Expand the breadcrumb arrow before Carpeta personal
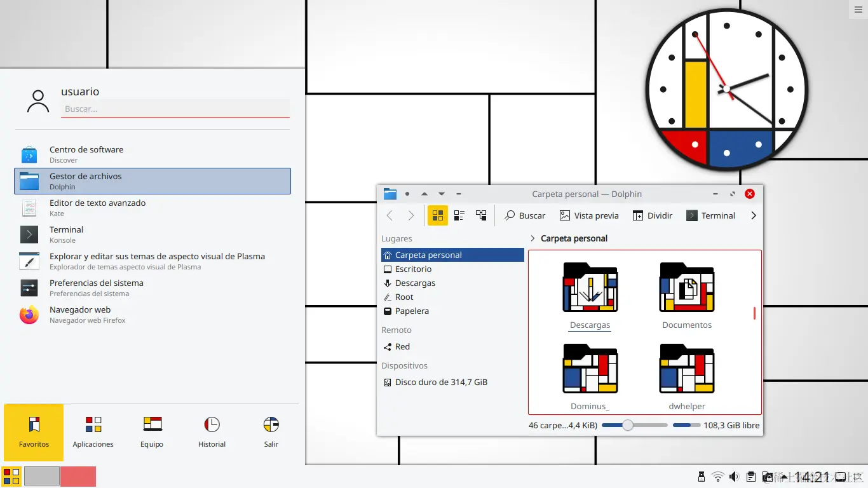This screenshot has width=868, height=488. (x=532, y=238)
